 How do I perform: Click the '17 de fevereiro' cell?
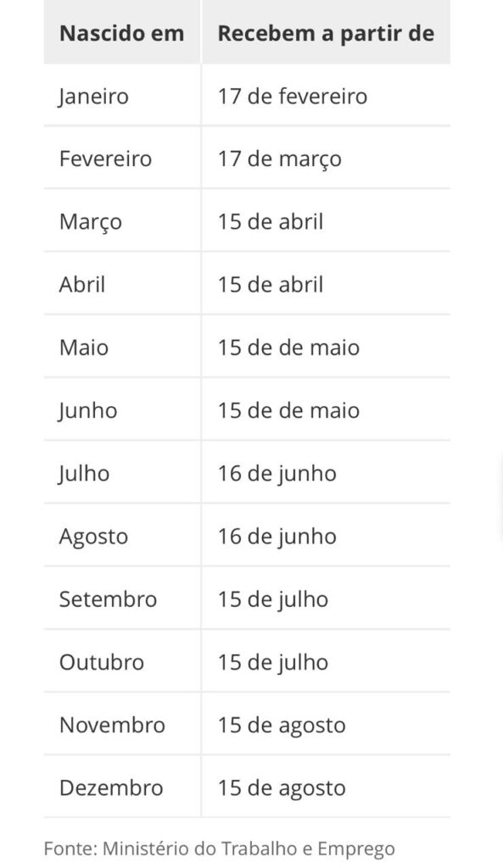[x=326, y=96]
